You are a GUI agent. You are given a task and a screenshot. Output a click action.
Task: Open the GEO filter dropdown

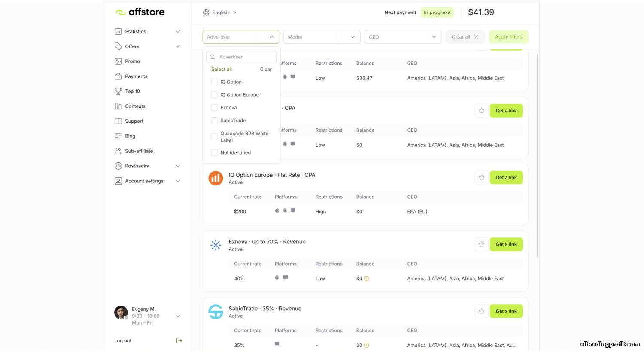tap(403, 37)
